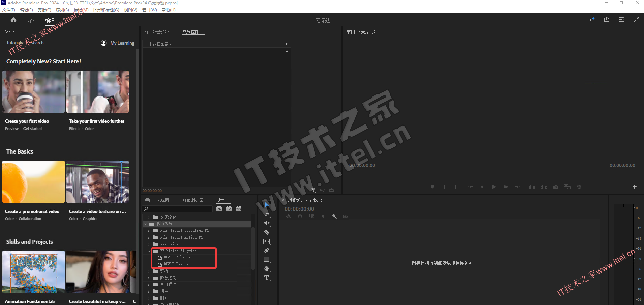Expand the Film Impact Essential FX folder
Image resolution: width=644 pixels, height=305 pixels.
(x=148, y=231)
